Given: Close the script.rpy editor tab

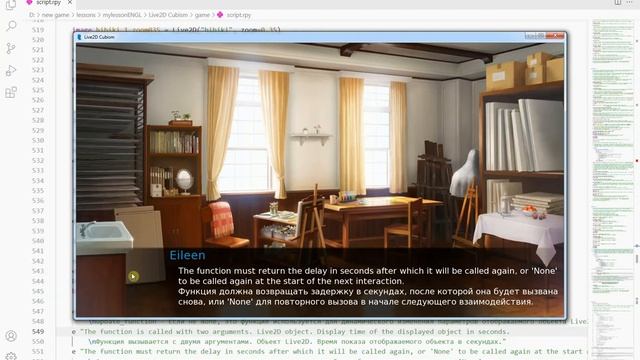Looking at the screenshot, I should (x=70, y=2).
